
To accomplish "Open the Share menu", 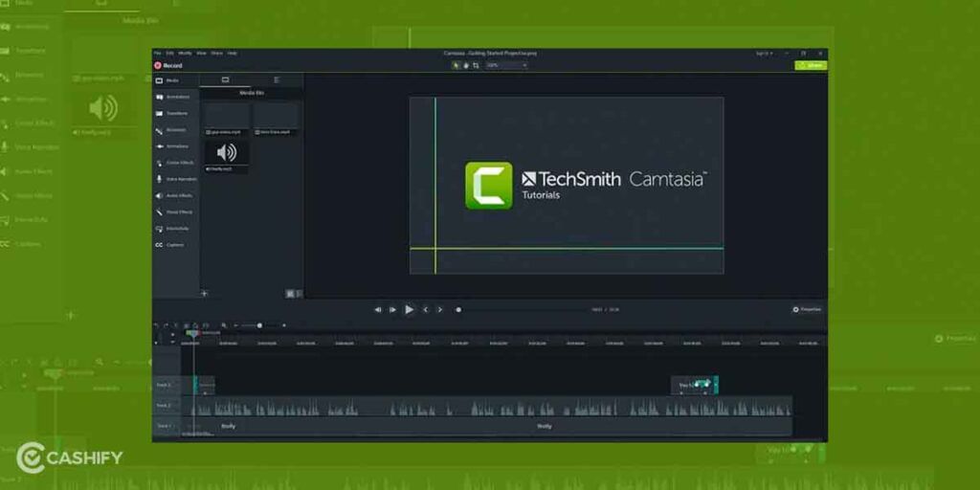I will point(217,54).
